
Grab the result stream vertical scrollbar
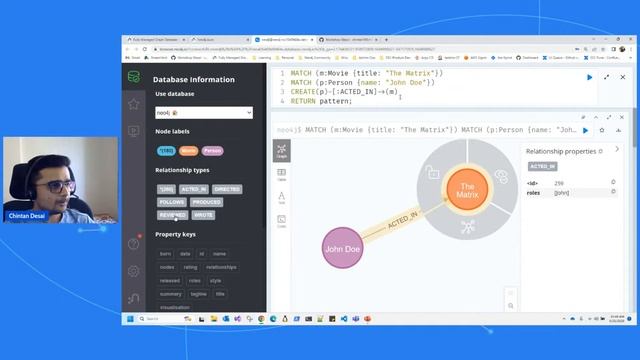[x=634, y=127]
